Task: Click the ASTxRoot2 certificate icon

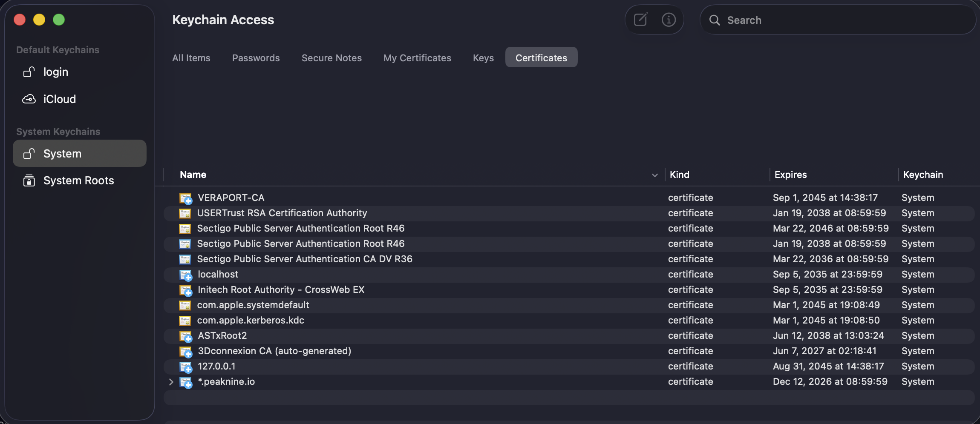Action: [x=186, y=336]
